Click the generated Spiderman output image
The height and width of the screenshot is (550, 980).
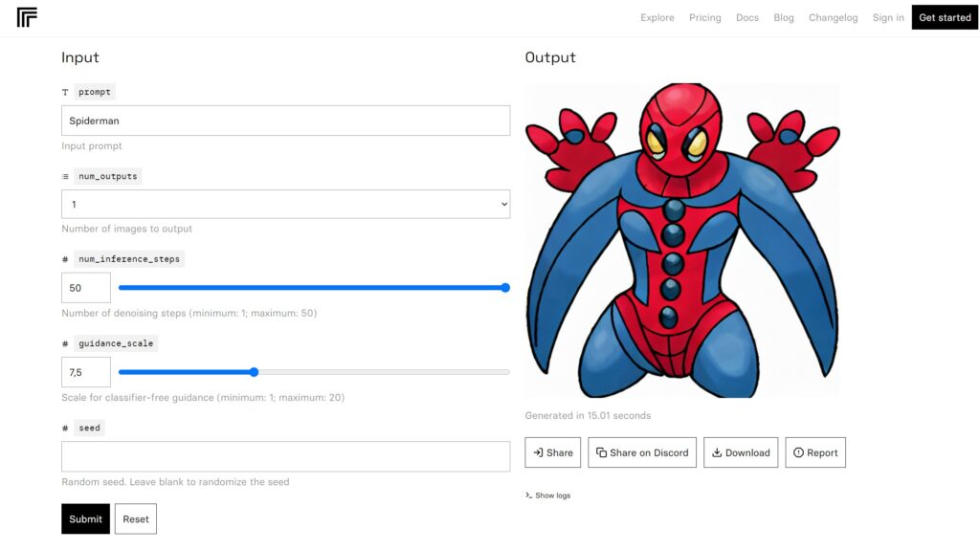coord(682,240)
